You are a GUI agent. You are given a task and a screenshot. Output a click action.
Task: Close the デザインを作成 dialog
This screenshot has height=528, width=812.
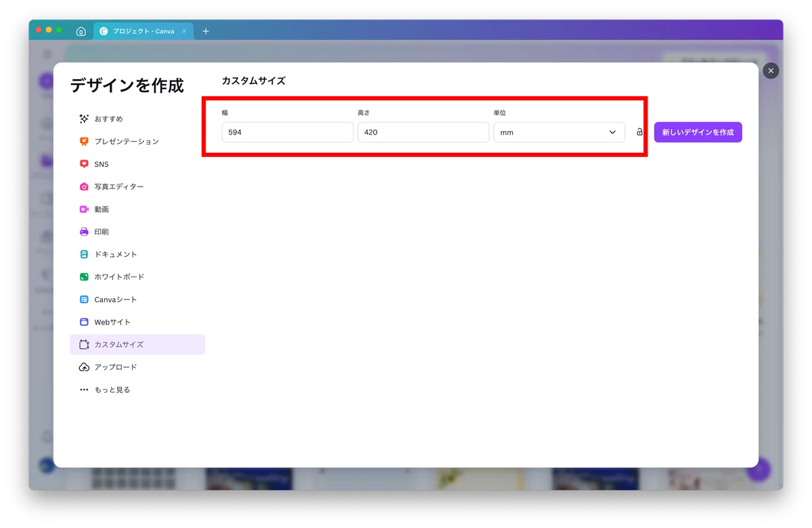pyautogui.click(x=771, y=71)
